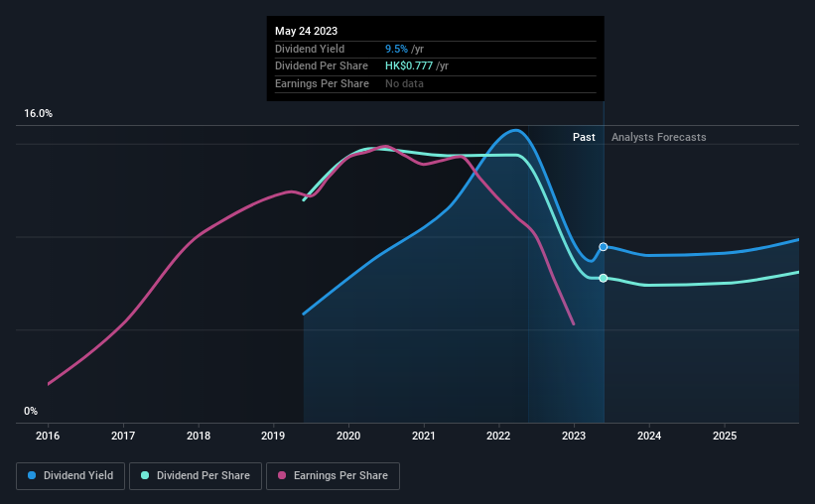Click the No data earnings value
Viewport: 815px width, 504px height.
(404, 83)
